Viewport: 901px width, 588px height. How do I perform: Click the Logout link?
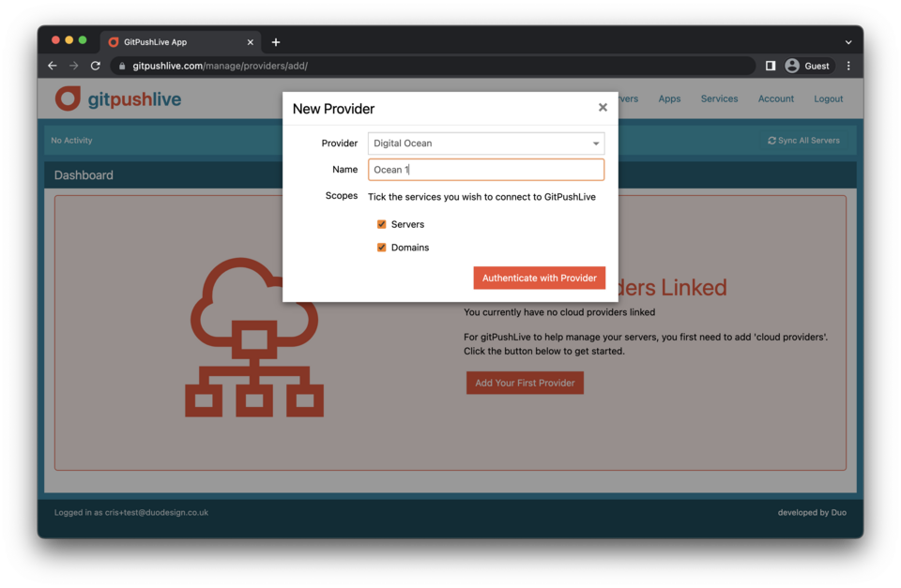pos(829,98)
